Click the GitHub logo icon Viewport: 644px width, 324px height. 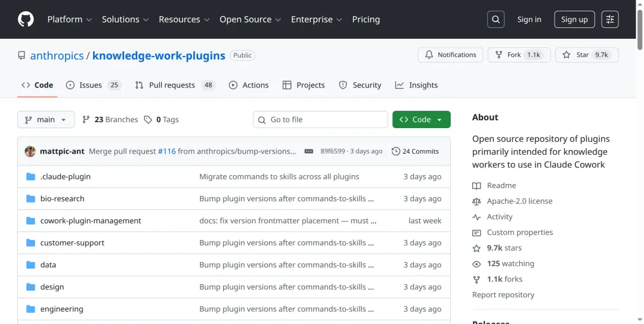[x=26, y=20]
